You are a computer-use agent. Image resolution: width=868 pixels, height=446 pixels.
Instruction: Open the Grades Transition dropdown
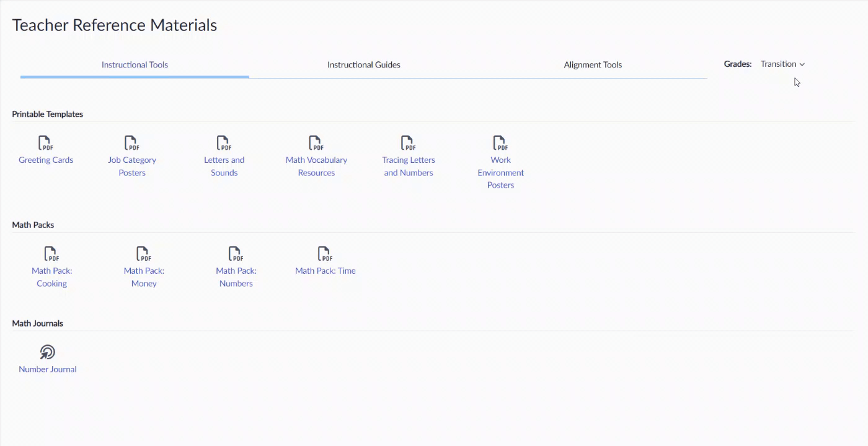782,64
